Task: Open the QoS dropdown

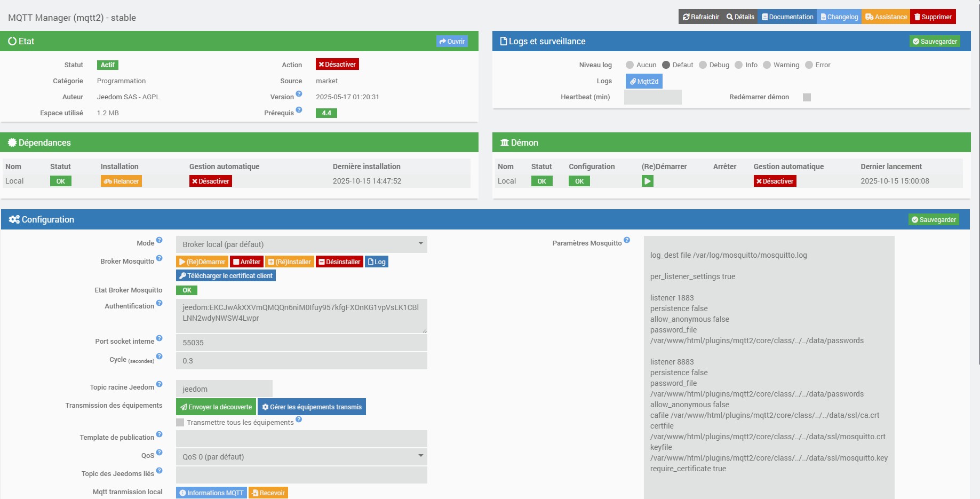Action: coord(301,457)
